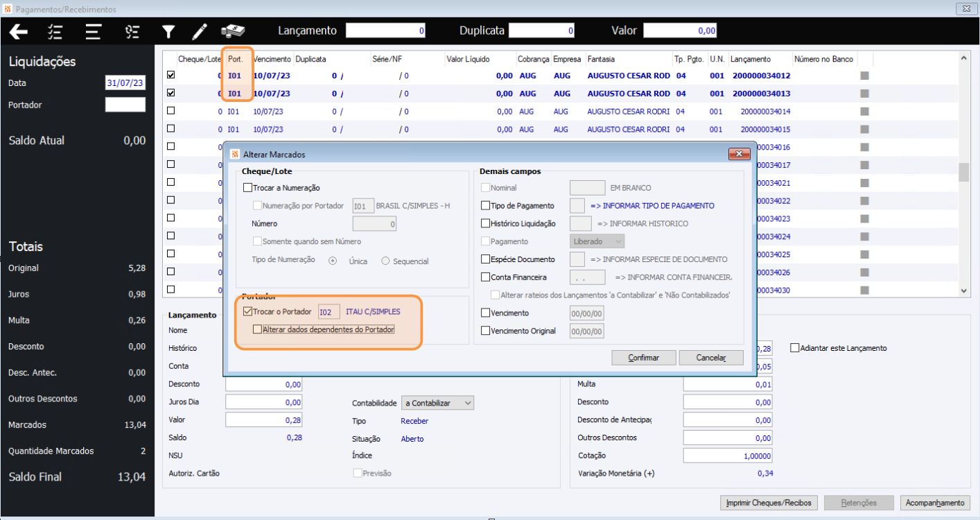The image size is (980, 520).
Task: Click the table scrollbar up arrow
Action: click(963, 60)
